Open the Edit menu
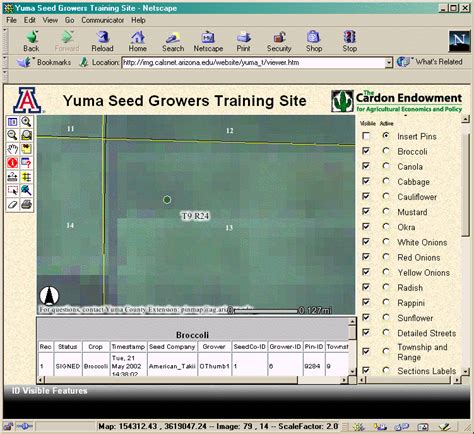This screenshot has width=474, height=434. click(x=29, y=20)
